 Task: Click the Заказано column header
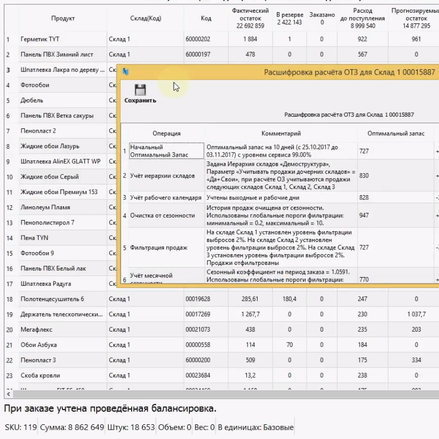pyautogui.click(x=322, y=18)
